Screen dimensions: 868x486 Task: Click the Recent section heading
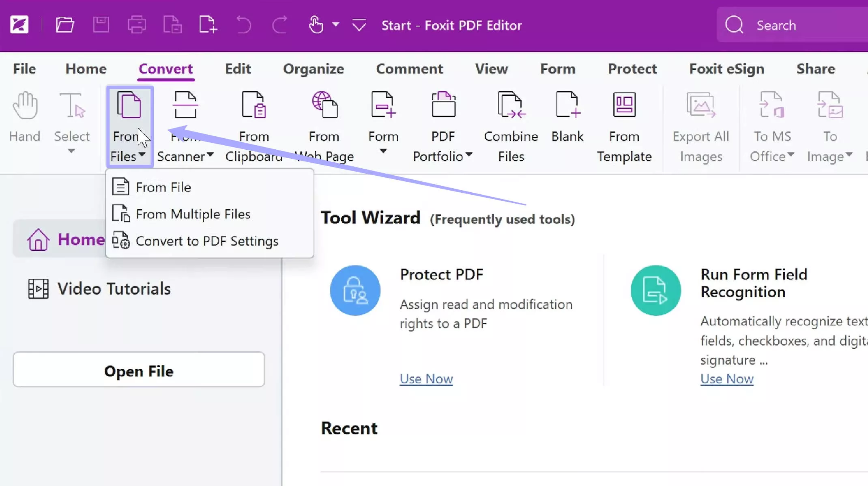[349, 428]
